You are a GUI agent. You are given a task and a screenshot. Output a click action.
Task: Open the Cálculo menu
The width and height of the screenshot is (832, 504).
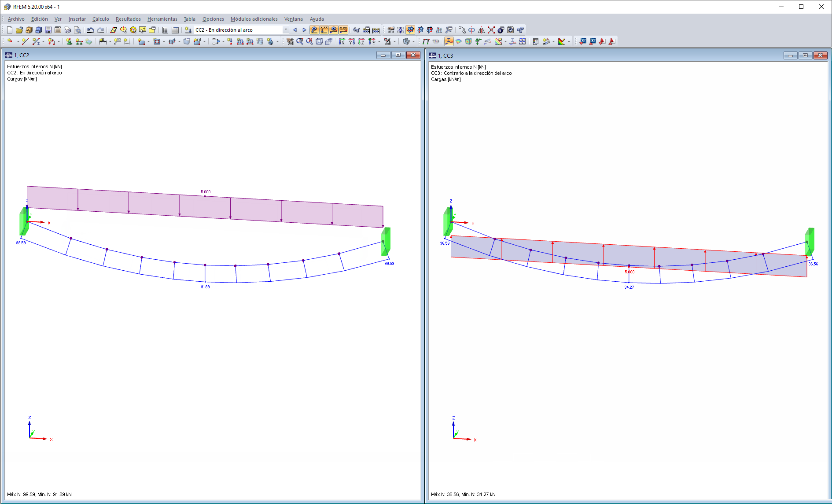tap(101, 19)
